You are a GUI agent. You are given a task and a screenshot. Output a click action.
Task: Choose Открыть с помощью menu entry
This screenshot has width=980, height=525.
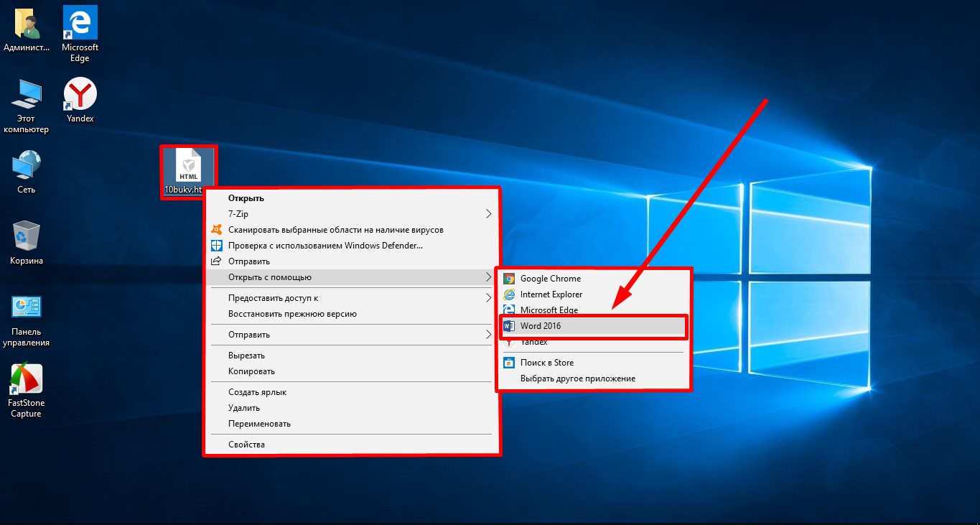click(351, 277)
